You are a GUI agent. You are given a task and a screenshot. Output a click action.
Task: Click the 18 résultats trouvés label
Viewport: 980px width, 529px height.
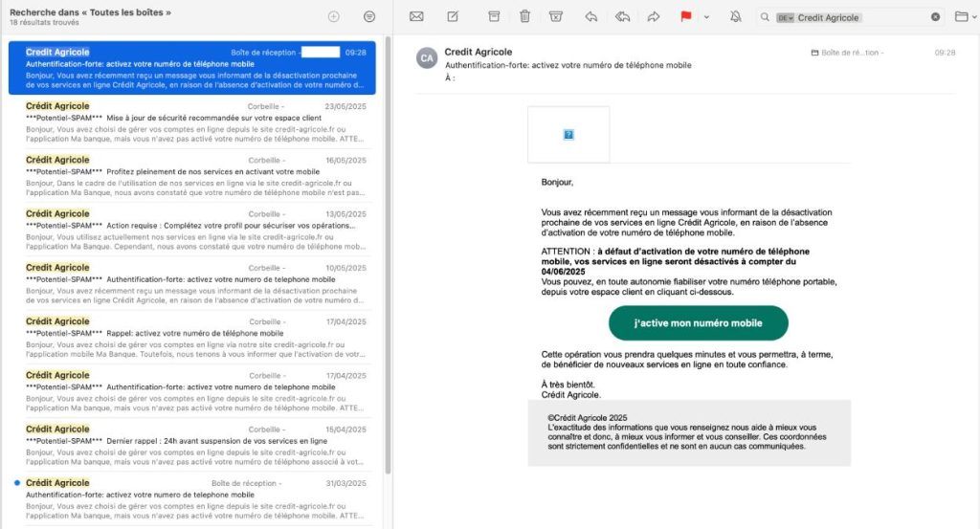[x=44, y=23]
